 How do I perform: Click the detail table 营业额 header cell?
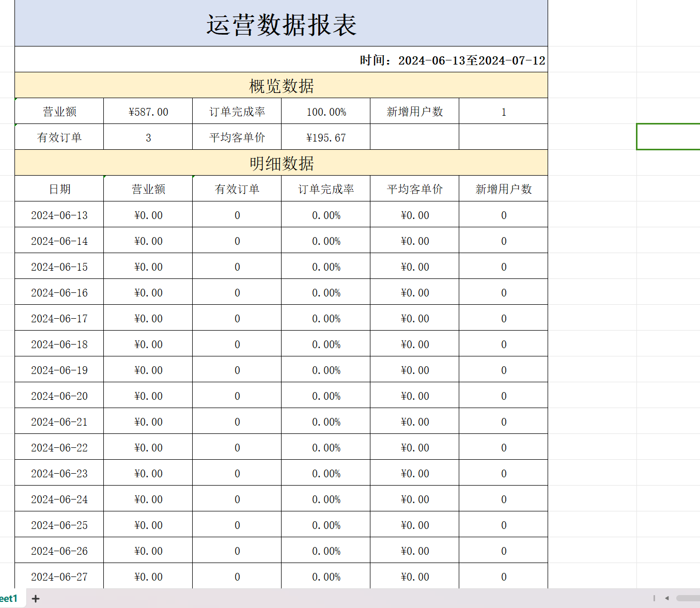[x=148, y=189]
